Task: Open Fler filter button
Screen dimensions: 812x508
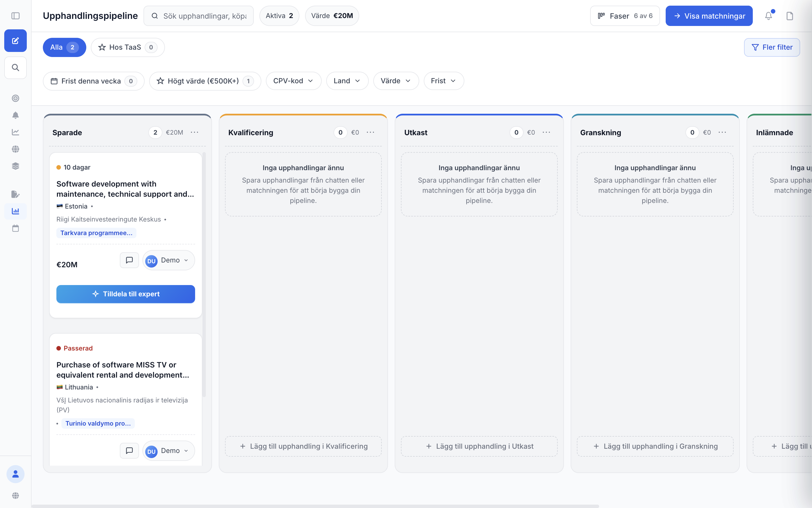Action: (772, 47)
